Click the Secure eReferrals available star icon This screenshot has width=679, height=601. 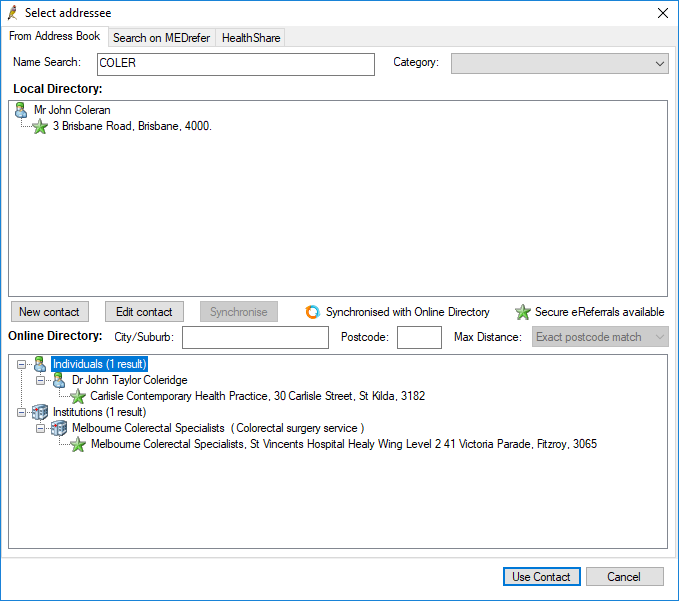[x=523, y=312]
